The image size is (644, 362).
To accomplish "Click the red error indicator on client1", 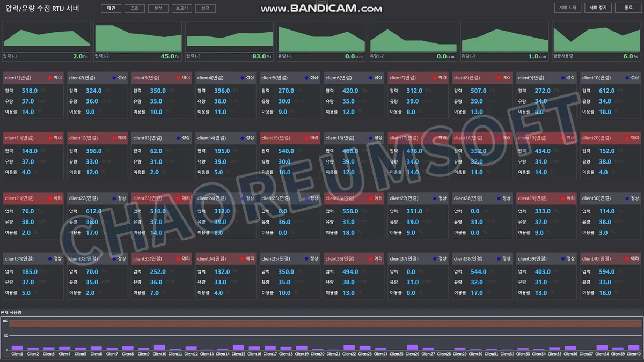I will (50, 78).
